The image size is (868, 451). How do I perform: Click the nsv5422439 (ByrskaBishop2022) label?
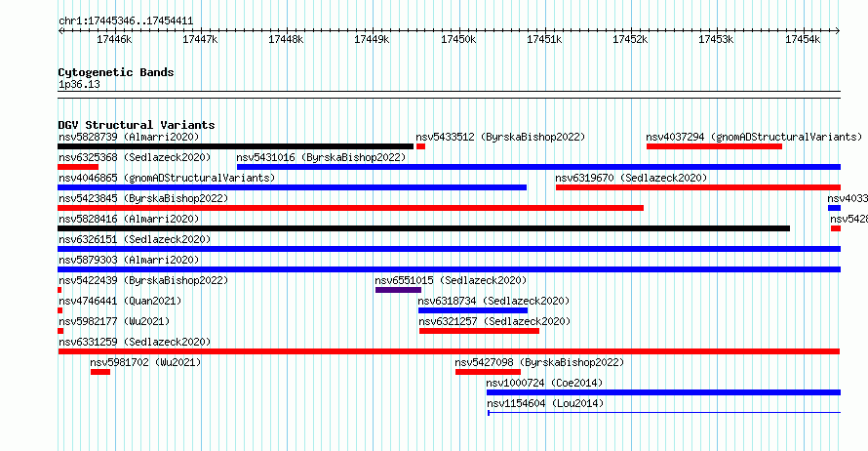(x=143, y=280)
